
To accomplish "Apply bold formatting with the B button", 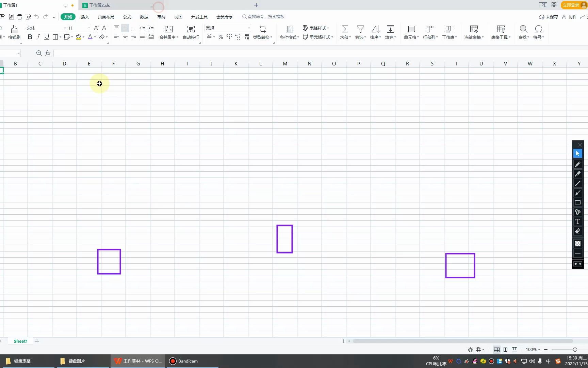I will click(30, 37).
